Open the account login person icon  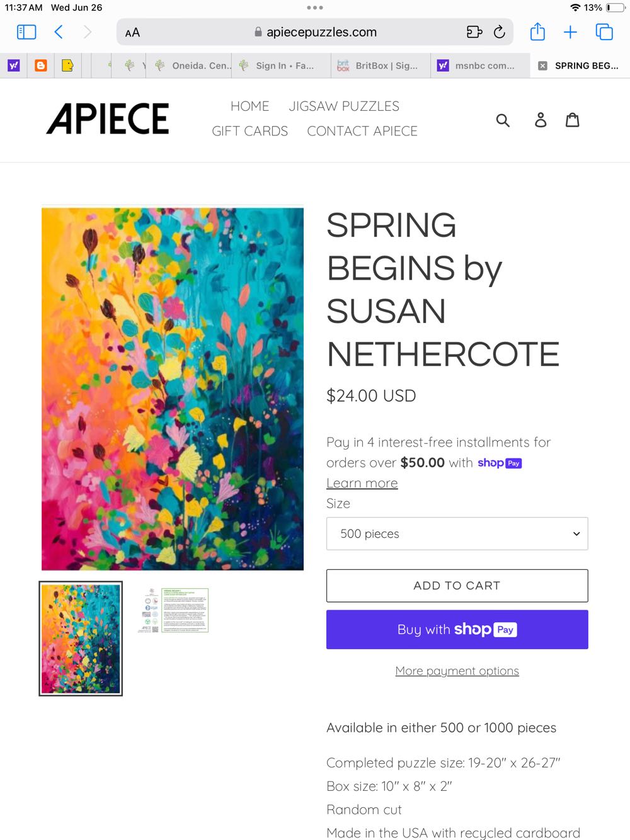(x=541, y=120)
